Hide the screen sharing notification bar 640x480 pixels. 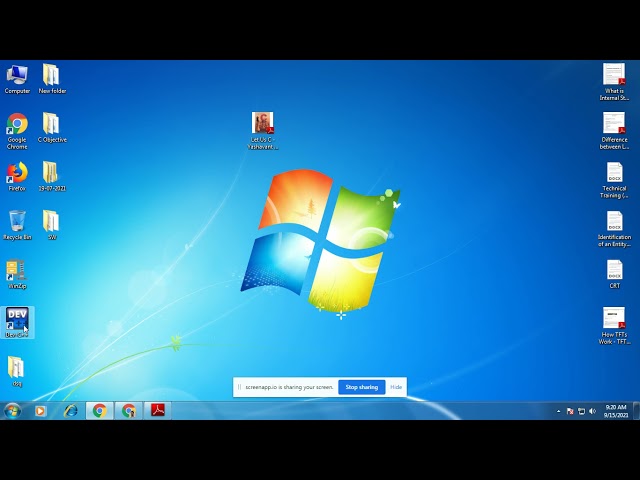[396, 387]
